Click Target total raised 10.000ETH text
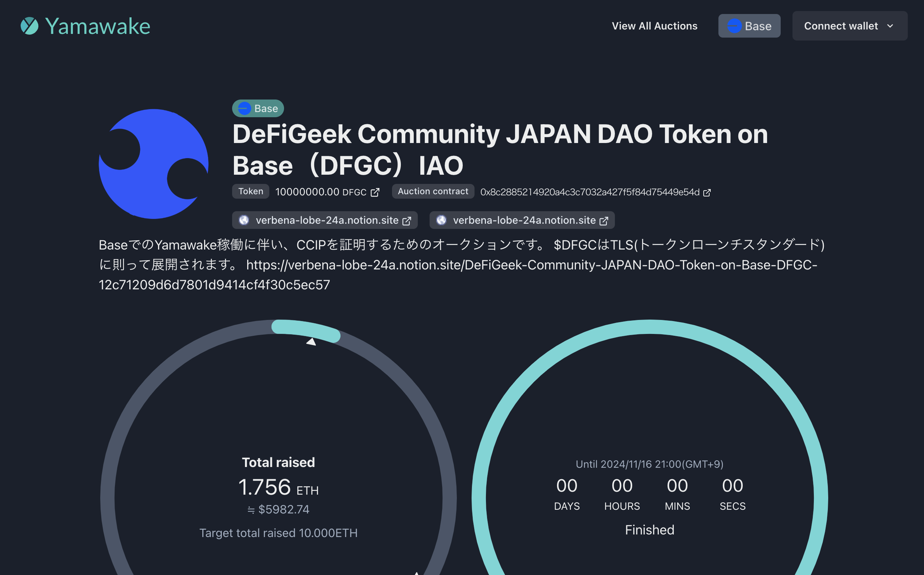This screenshot has height=575, width=924. pos(279,533)
